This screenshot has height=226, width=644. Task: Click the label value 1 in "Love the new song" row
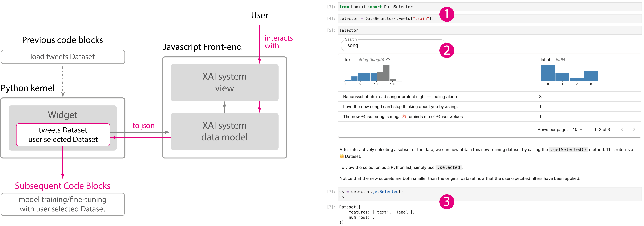(540, 107)
